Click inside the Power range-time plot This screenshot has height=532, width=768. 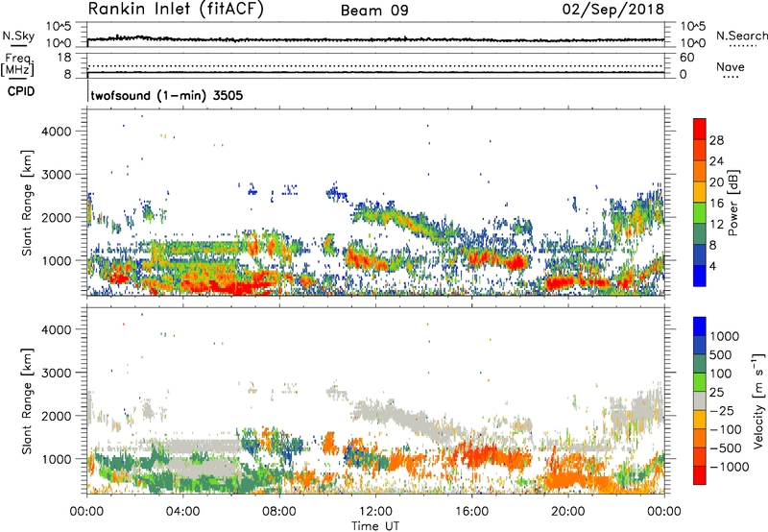(375, 202)
